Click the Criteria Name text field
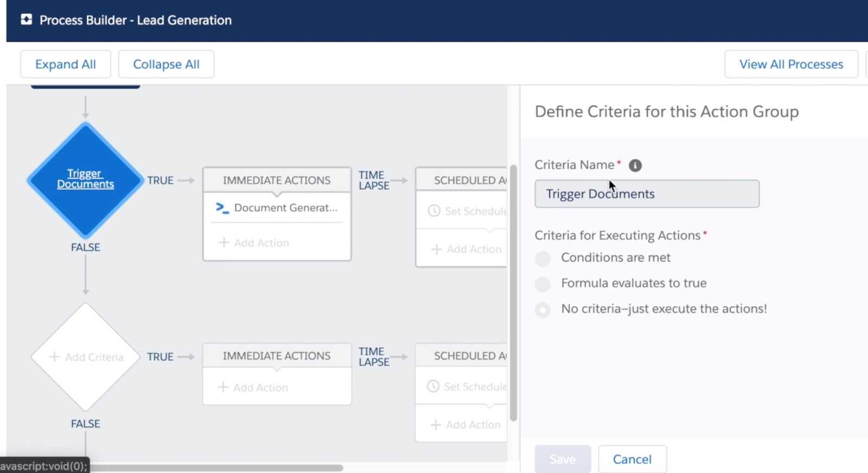The height and width of the screenshot is (473, 868). [x=647, y=194]
